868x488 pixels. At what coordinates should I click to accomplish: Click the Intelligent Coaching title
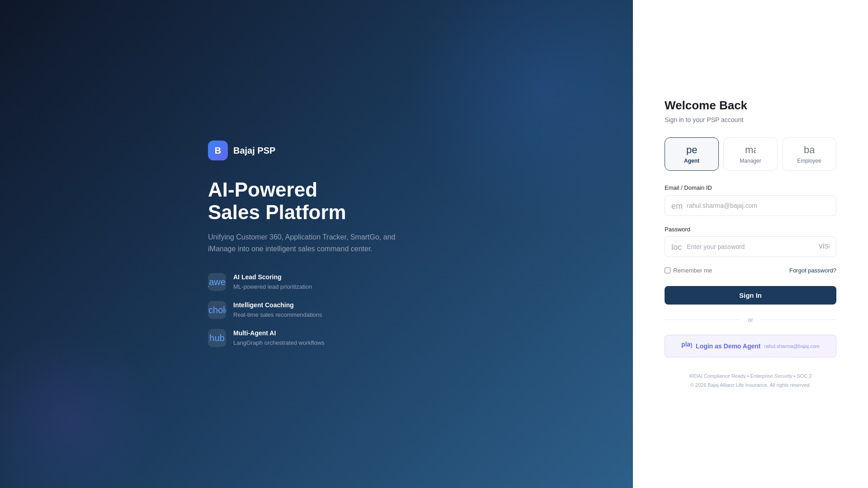click(x=264, y=305)
